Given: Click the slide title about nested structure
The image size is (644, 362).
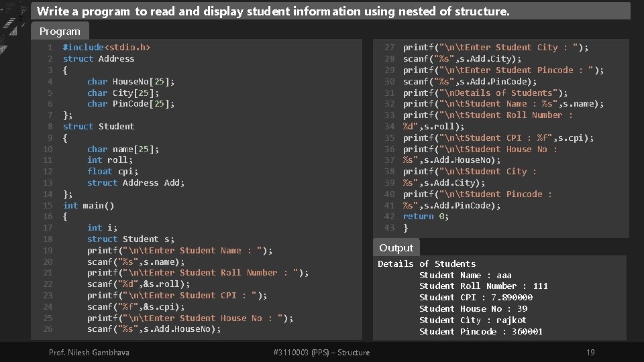Looking at the screenshot, I should click(273, 11).
